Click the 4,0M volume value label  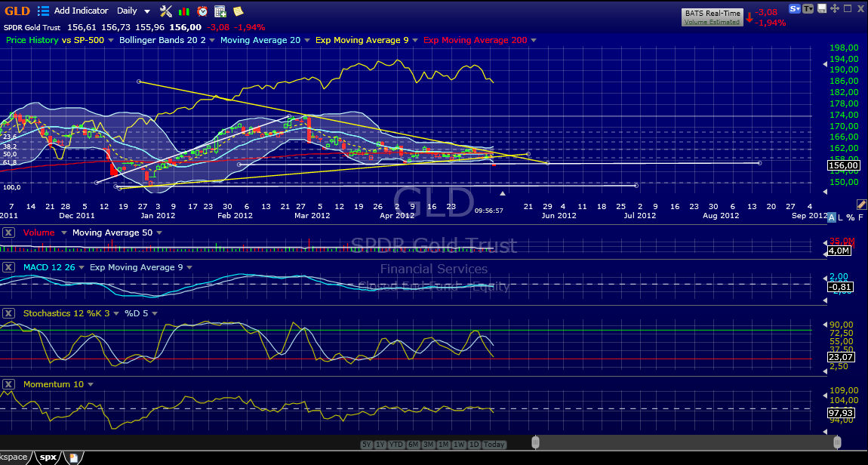(839, 251)
